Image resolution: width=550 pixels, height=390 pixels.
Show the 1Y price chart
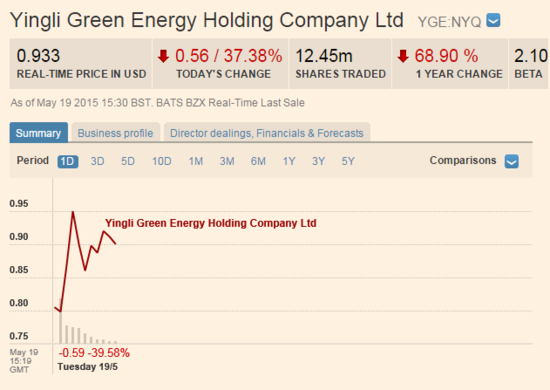pyautogui.click(x=289, y=161)
